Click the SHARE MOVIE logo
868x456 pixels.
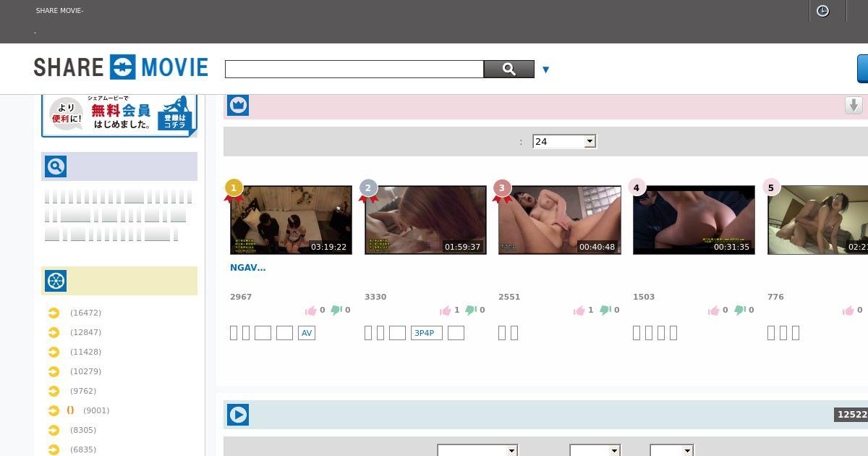(121, 67)
